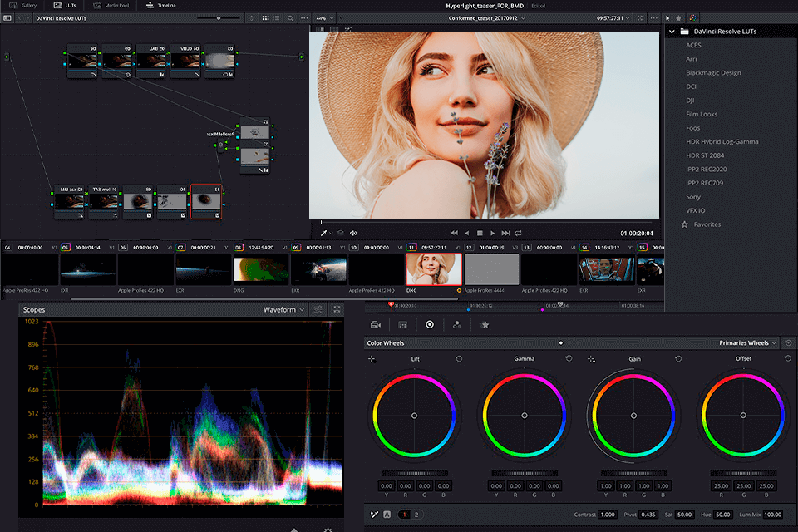
Task: Switch to color wheels page 2
Action: point(416,515)
